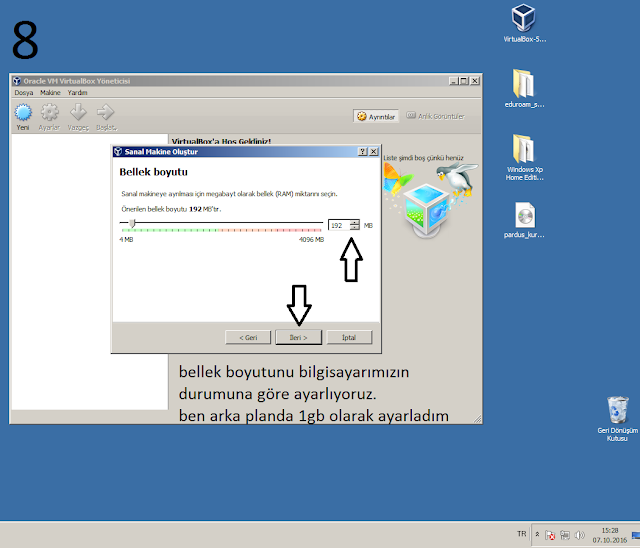640x548 pixels.
Task: Select the pardus_kur... disc image file
Action: [x=524, y=220]
